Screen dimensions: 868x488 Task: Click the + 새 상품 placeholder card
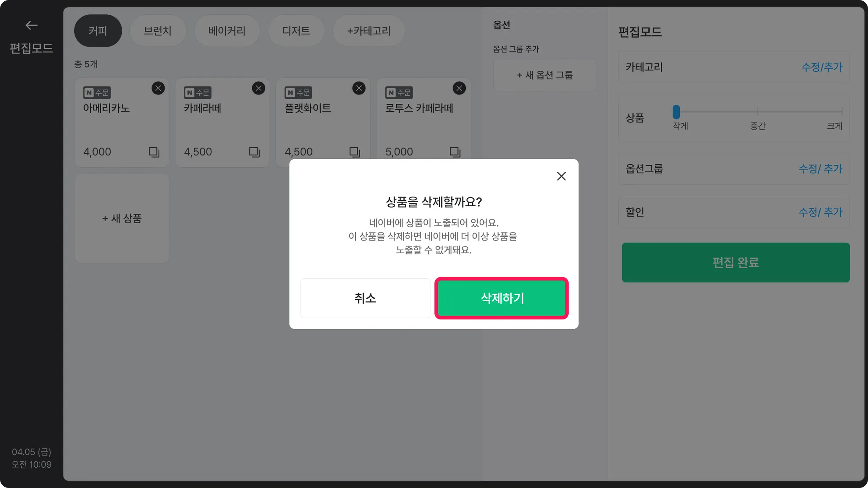122,219
